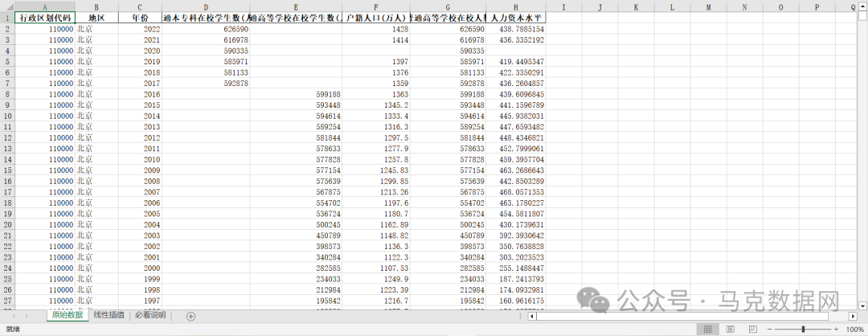Click the cell containing 438.7885154
This screenshot has height=336, width=868.
516,29
